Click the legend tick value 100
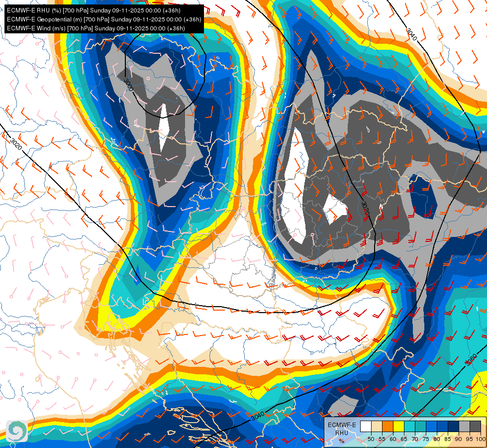This screenshot has height=448, width=487. (481, 439)
